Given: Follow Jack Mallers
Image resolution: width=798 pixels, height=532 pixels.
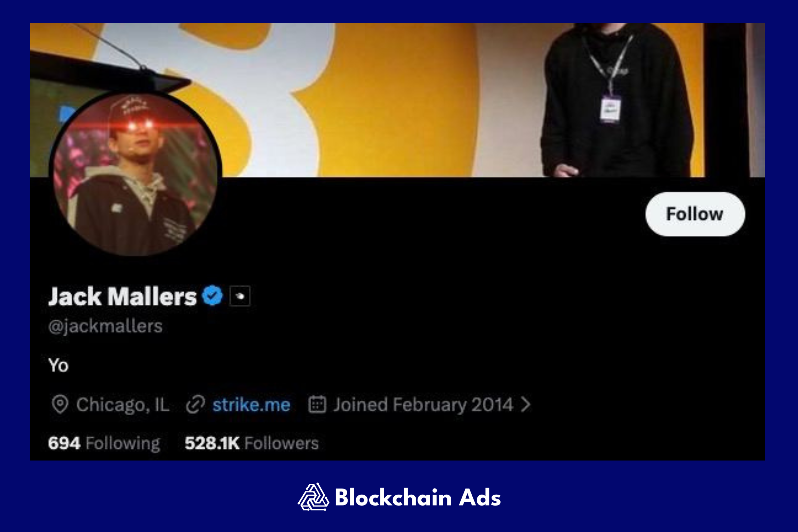Looking at the screenshot, I should [x=695, y=214].
